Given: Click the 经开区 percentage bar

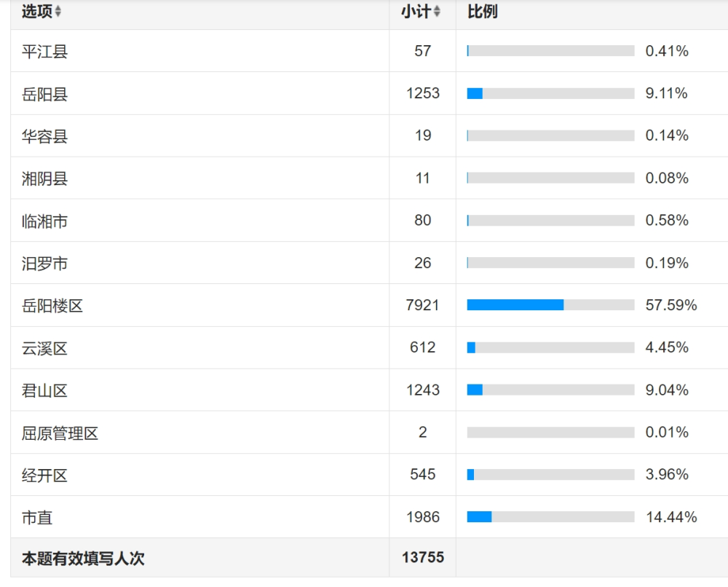Looking at the screenshot, I should point(550,475).
